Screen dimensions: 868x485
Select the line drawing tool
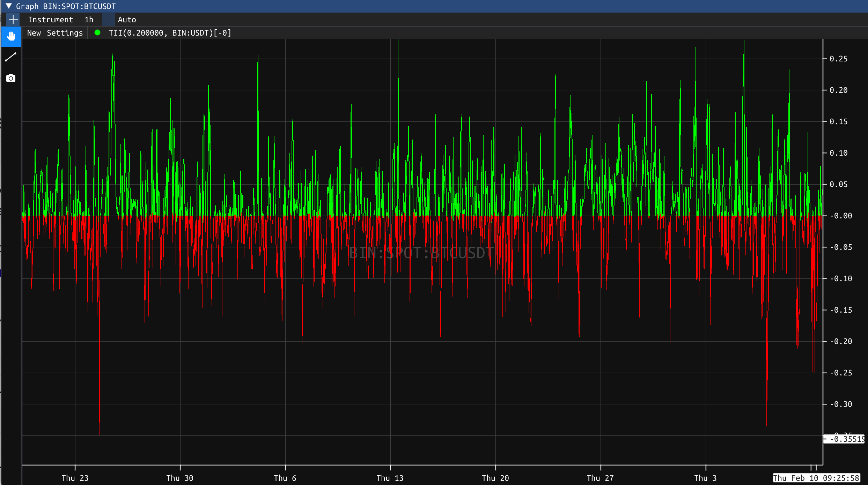(11, 57)
